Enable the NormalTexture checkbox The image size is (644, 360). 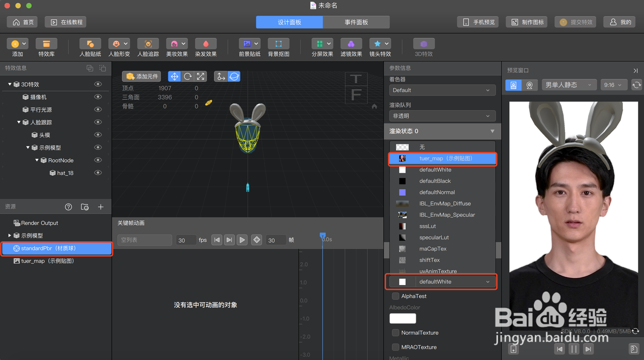tap(395, 333)
